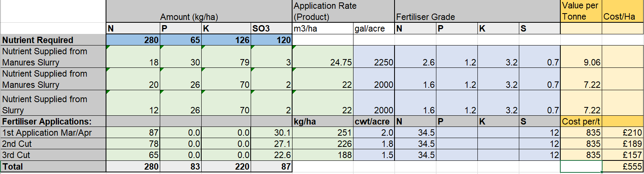Select the 24.75 m3/ha application rate cell

click(323, 57)
